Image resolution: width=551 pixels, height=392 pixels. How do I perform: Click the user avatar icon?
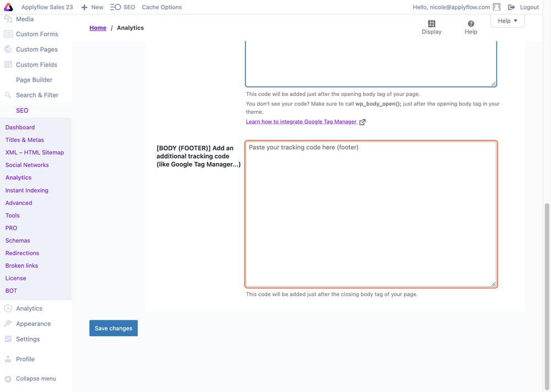pyautogui.click(x=496, y=7)
